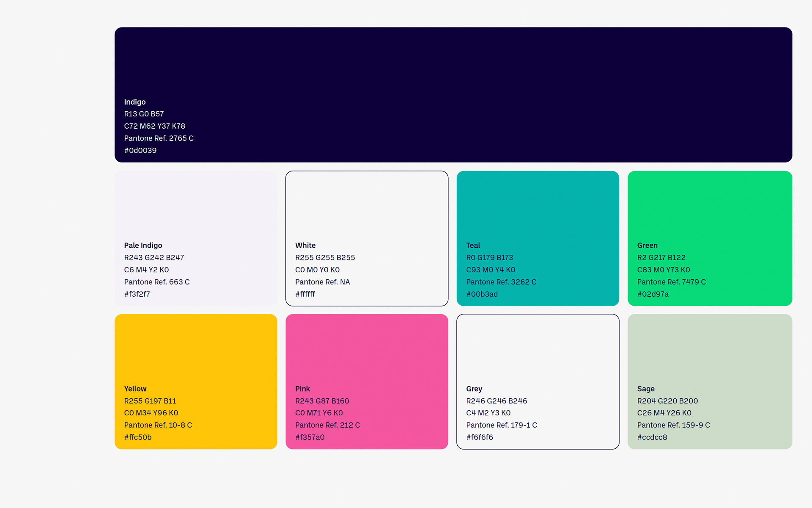Click the Pantone Ref. 663 C text
812x508 pixels.
click(x=156, y=282)
